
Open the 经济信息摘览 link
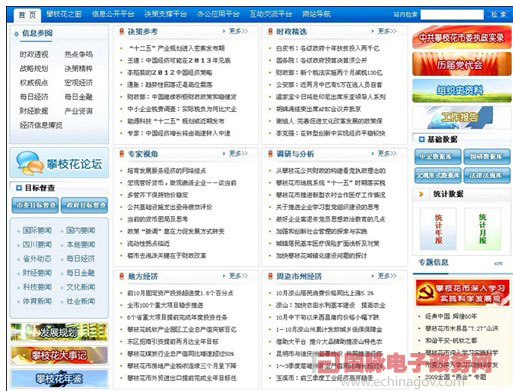click(x=41, y=125)
